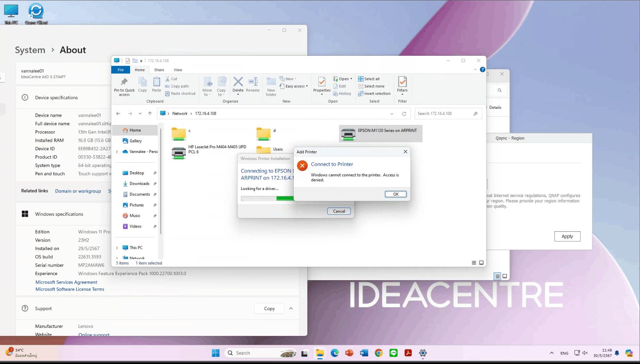Image resolution: width=640 pixels, height=364 pixels.
Task: Close the Add Printer dialog
Action: tap(405, 152)
